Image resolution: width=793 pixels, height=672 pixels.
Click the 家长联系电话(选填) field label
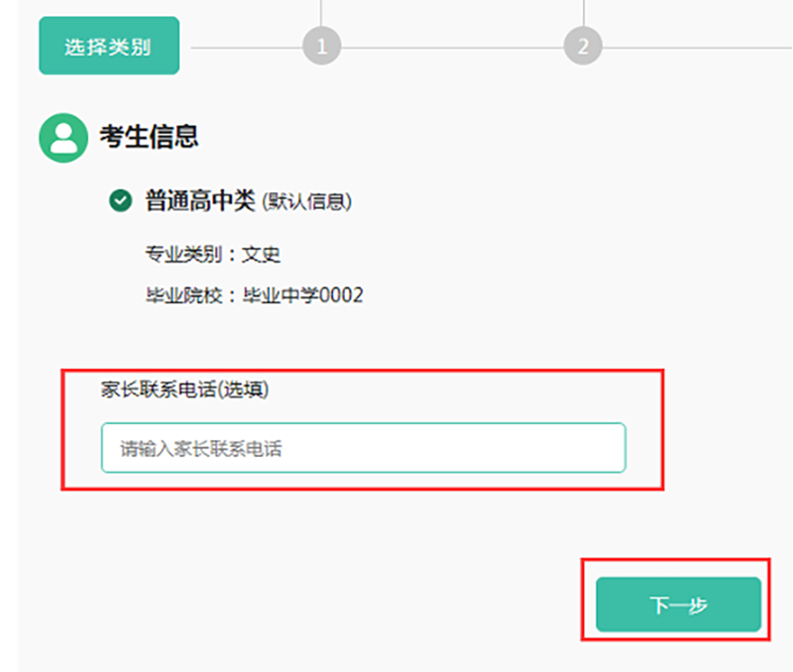[185, 390]
